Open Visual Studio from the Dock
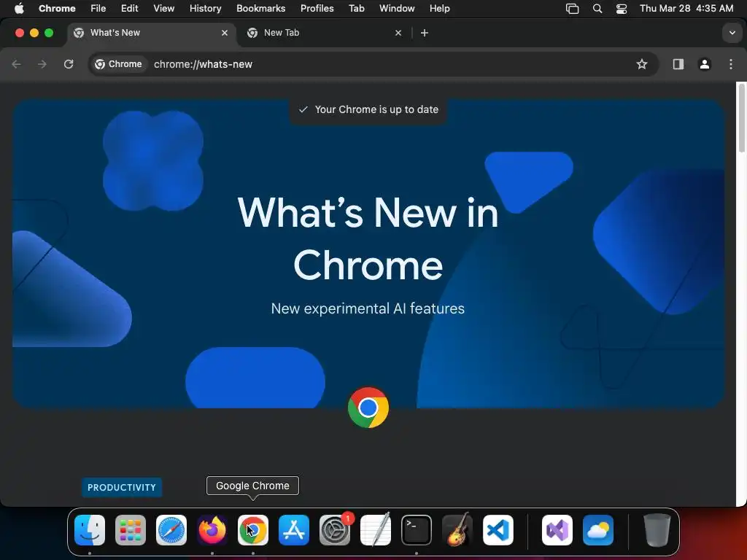This screenshot has width=747, height=560. click(x=557, y=530)
